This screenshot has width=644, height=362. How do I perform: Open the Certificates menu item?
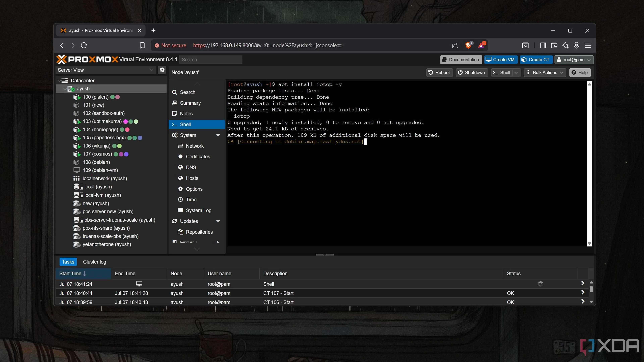197,157
